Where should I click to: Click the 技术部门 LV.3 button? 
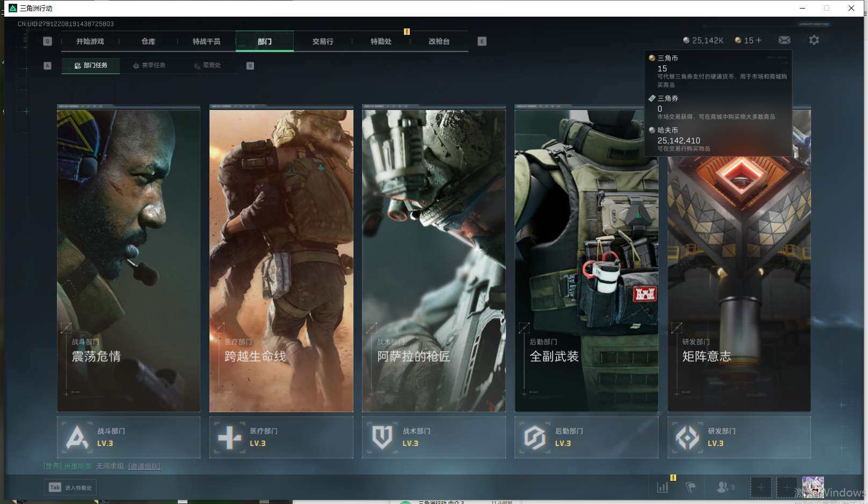click(433, 437)
